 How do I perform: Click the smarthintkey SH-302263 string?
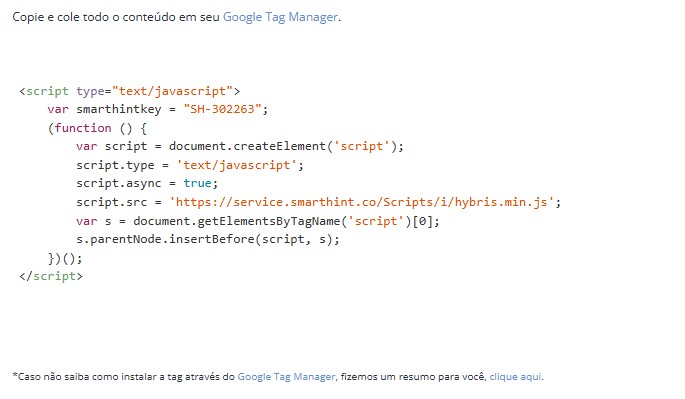point(222,109)
